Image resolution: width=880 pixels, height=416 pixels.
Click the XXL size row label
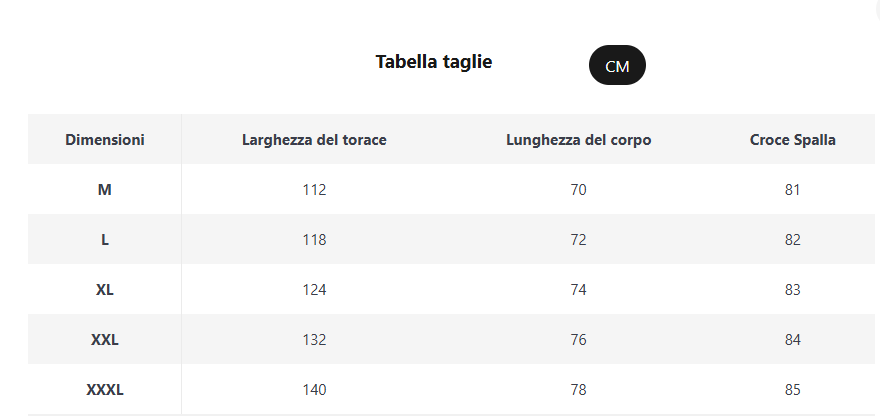pos(104,340)
